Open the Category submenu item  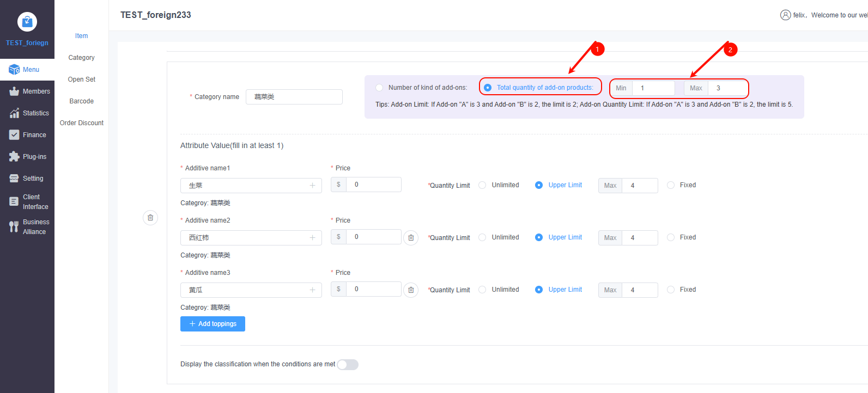81,58
